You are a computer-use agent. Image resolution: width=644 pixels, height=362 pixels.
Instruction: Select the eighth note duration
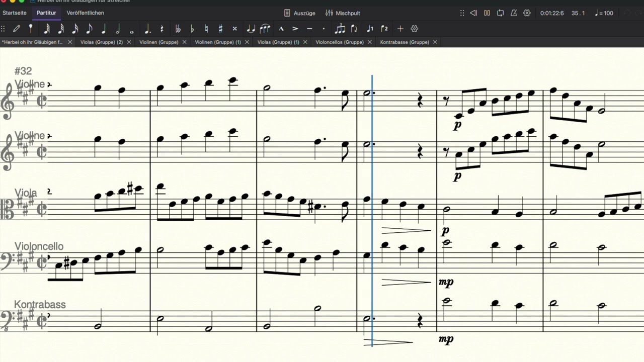click(89, 29)
